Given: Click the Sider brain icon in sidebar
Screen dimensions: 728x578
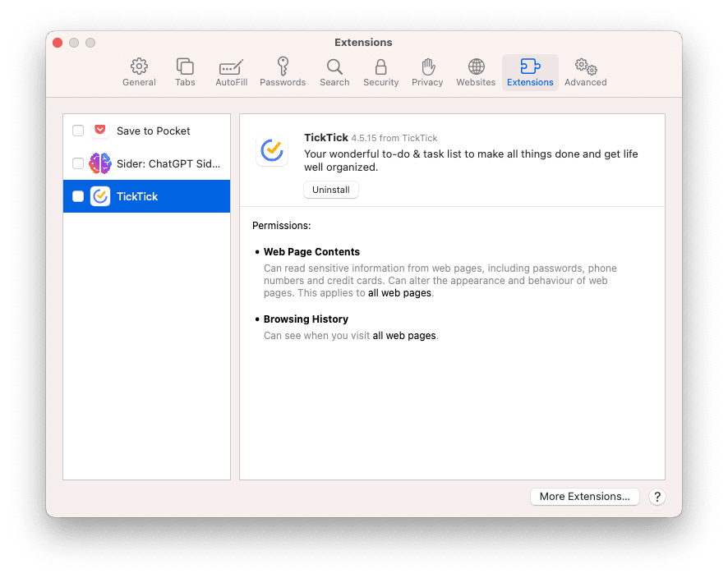Looking at the screenshot, I should pos(99,163).
